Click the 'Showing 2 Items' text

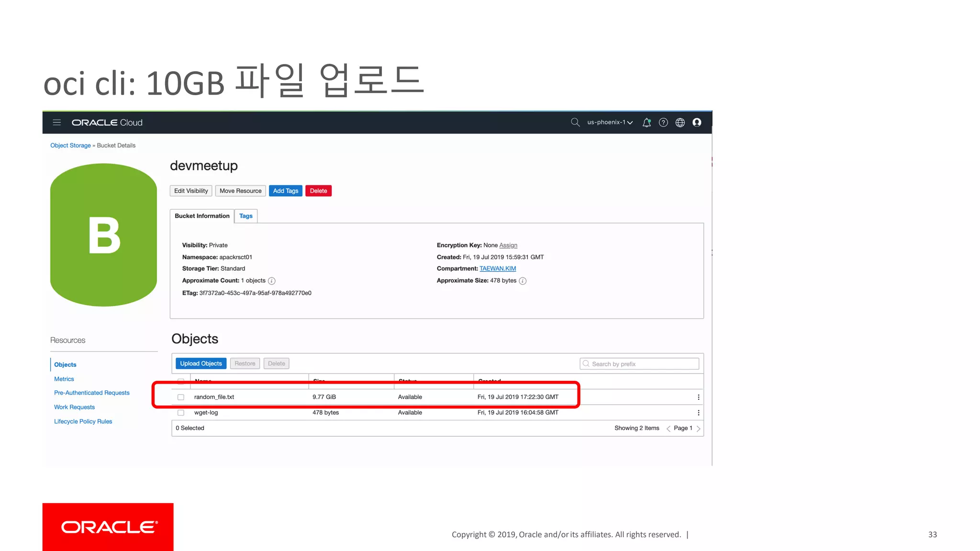pos(637,428)
